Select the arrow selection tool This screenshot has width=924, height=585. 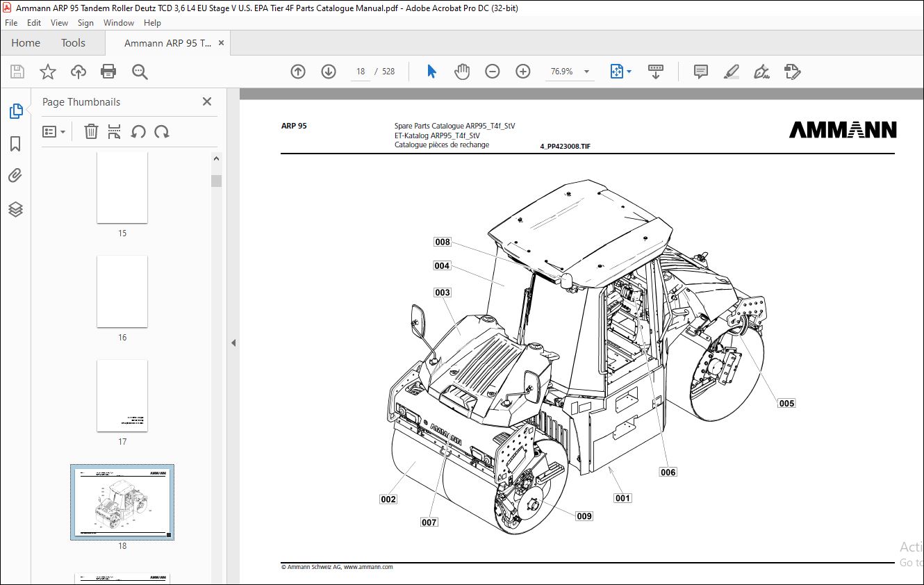tap(431, 72)
